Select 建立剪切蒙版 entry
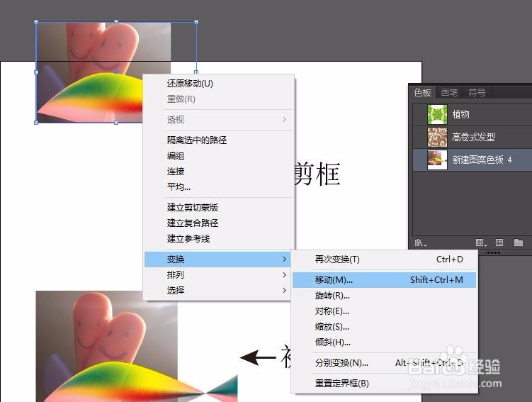 tap(219, 208)
